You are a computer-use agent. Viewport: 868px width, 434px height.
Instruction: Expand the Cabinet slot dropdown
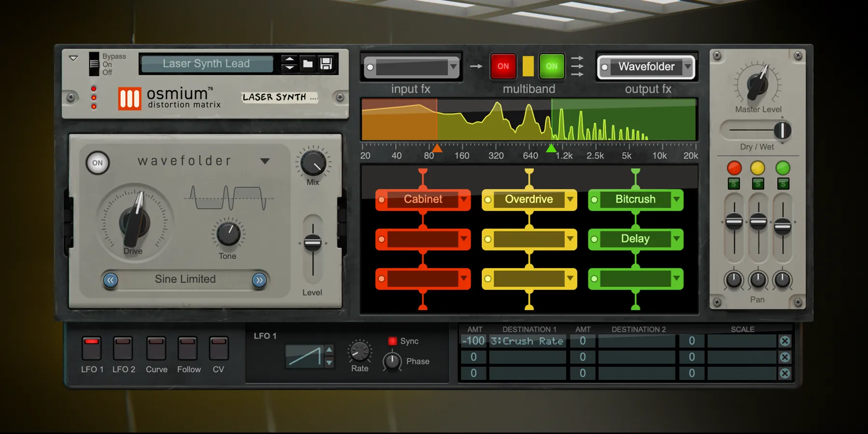(463, 199)
